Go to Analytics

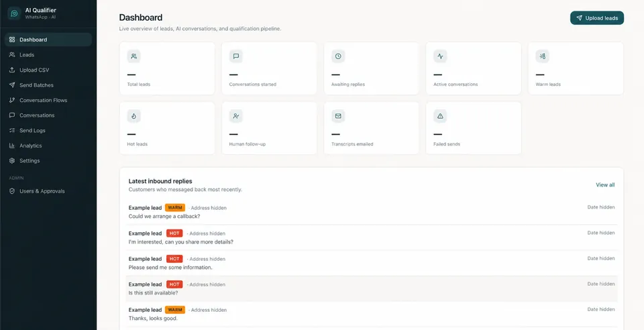click(48, 146)
